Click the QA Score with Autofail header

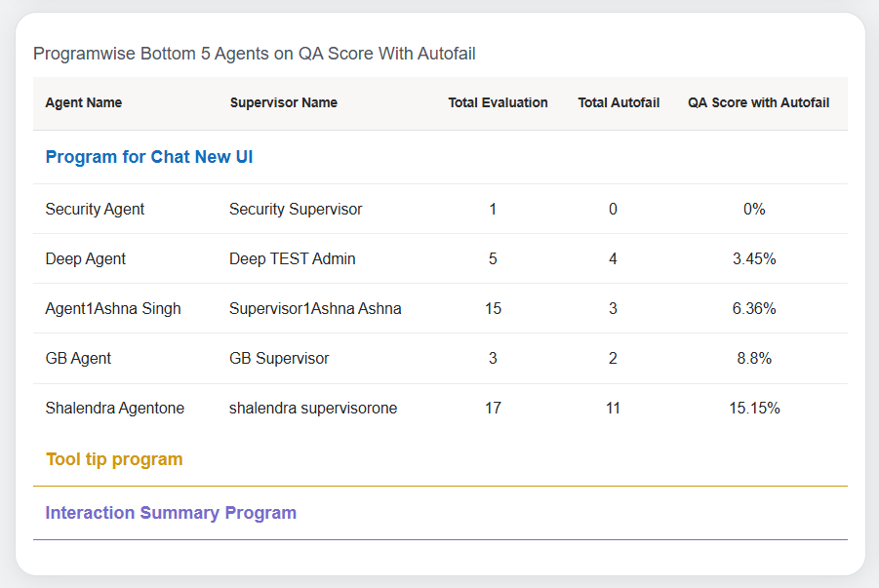[x=758, y=102]
